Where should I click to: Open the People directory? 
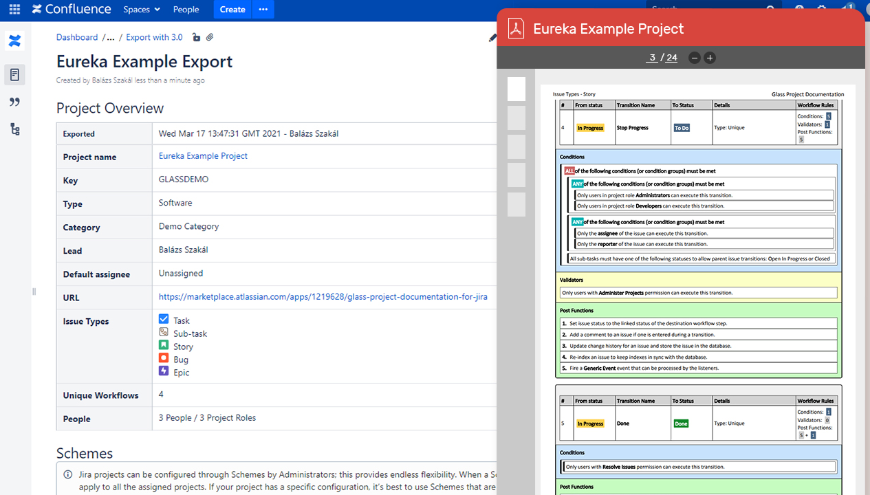tap(186, 9)
